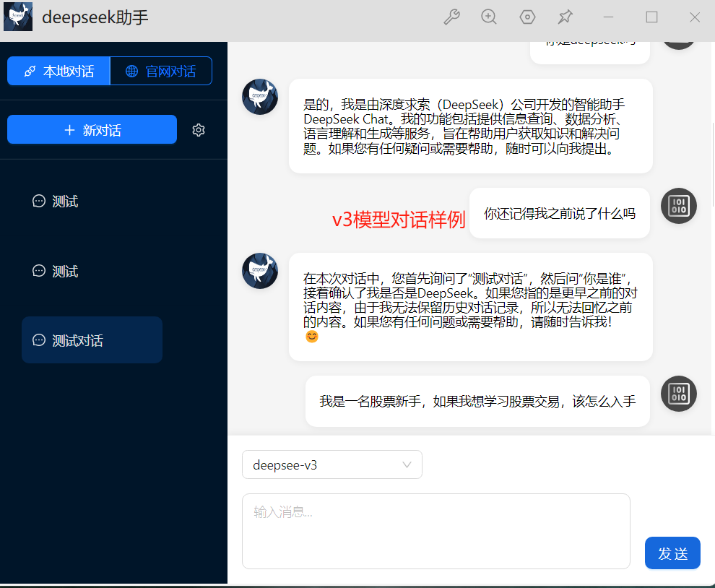Switch to the 官网对话 tab
715x588 pixels.
[161, 71]
